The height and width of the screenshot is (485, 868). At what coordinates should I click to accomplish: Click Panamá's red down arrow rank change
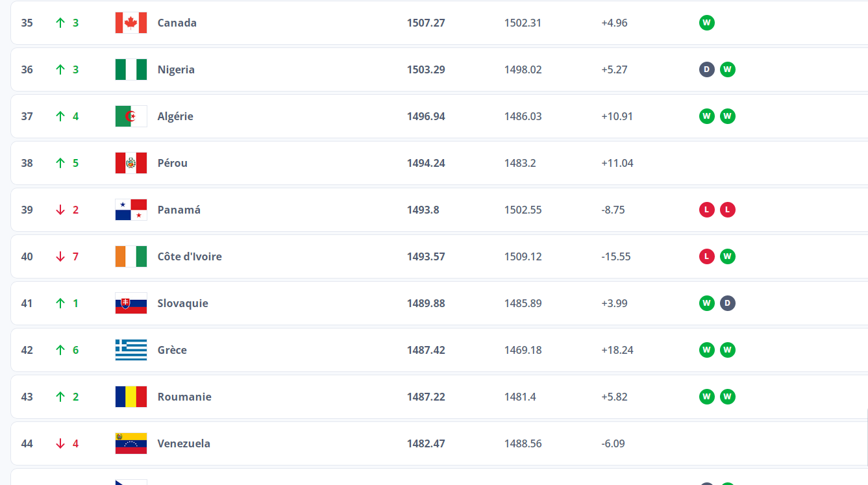pyautogui.click(x=60, y=210)
